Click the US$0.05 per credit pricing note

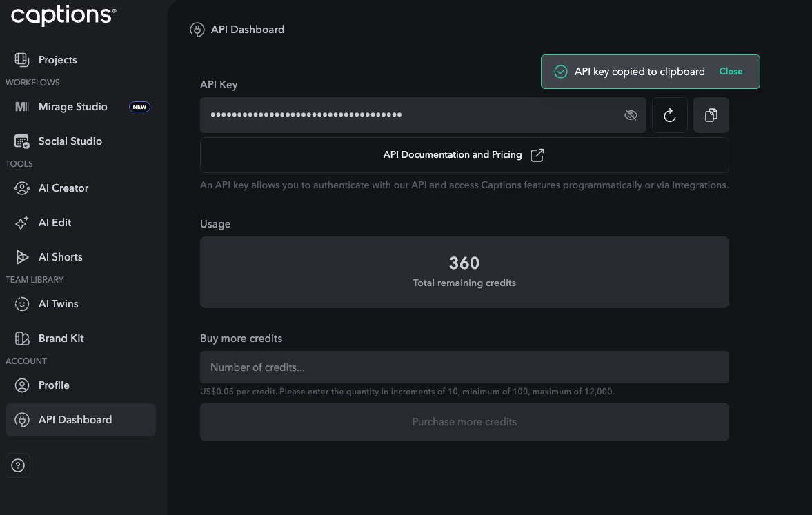coord(407,392)
